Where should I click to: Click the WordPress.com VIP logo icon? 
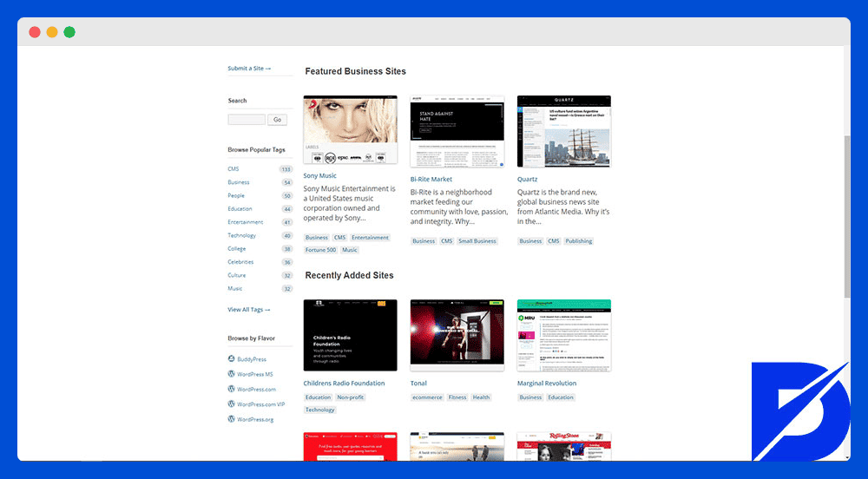[x=232, y=404]
